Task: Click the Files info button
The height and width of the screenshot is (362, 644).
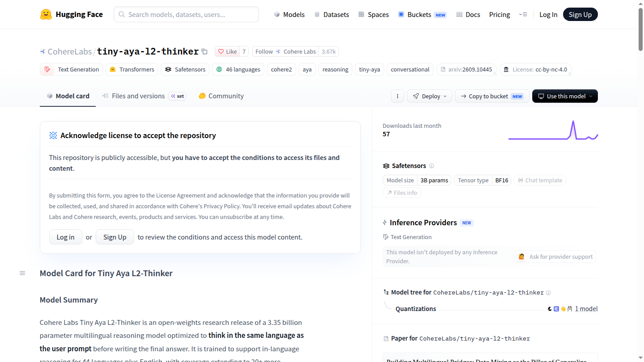Action: pos(402,193)
